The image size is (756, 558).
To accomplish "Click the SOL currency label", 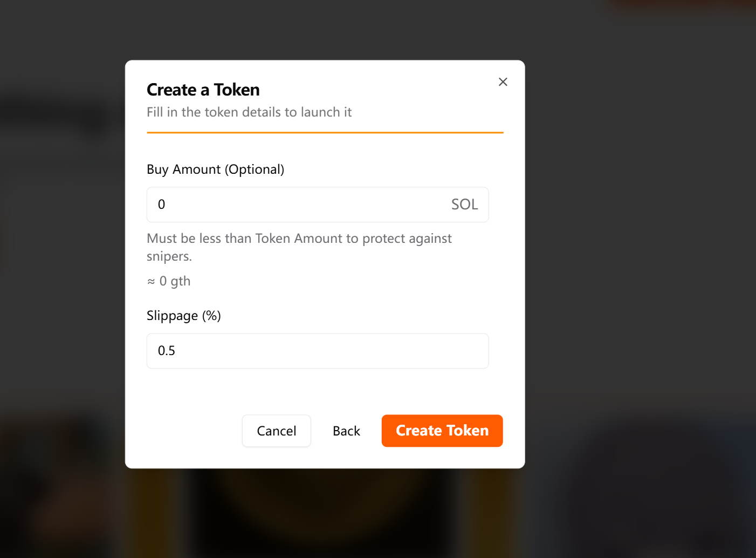I will pyautogui.click(x=464, y=205).
